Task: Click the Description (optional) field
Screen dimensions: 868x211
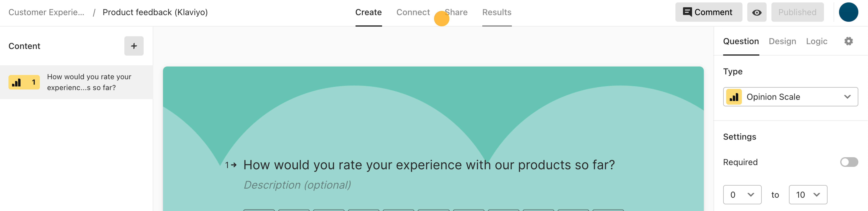Action: click(297, 185)
